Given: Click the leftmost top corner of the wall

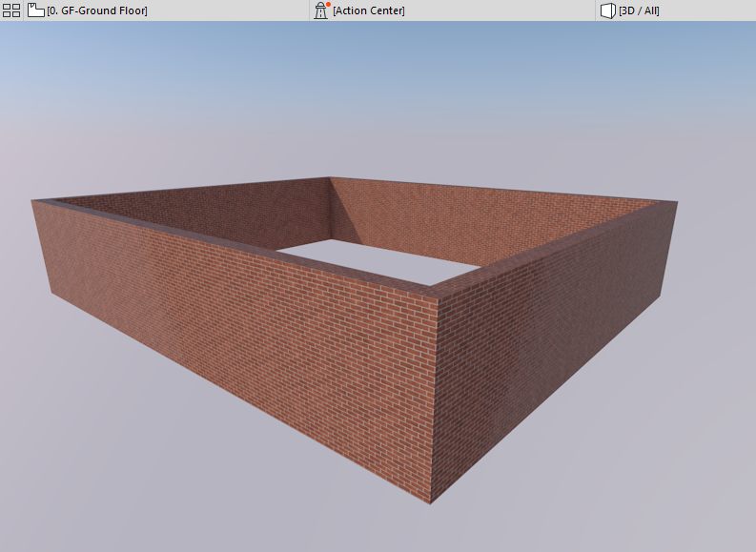Looking at the screenshot, I should 31,200.
